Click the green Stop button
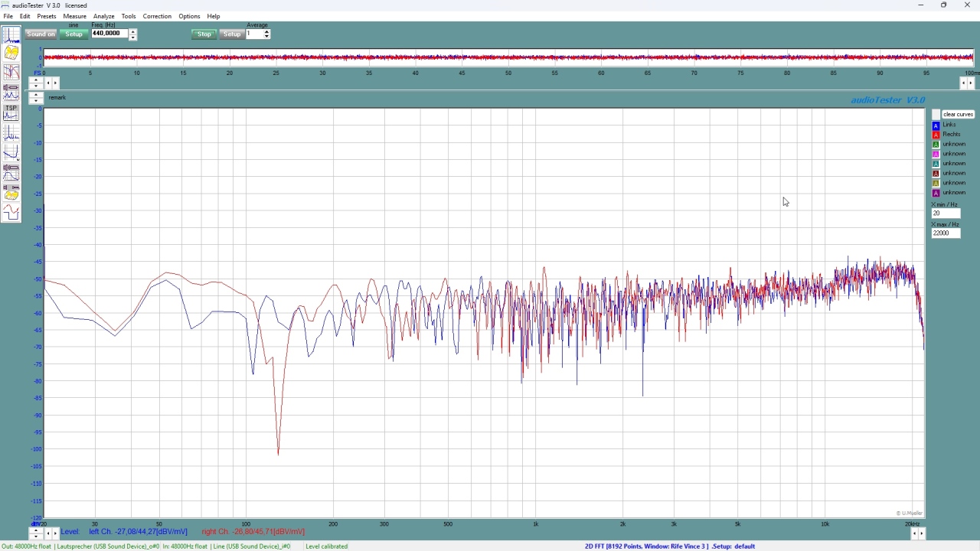Image resolution: width=980 pixels, height=551 pixels. tap(204, 34)
